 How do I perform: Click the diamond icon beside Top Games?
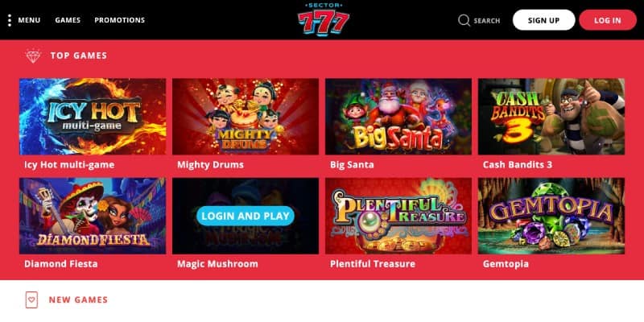[33, 56]
